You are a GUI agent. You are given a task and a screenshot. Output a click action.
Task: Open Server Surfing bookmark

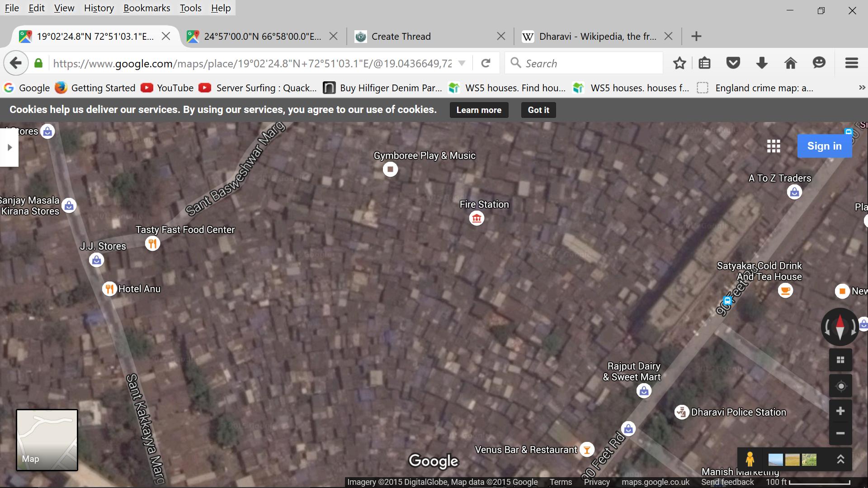pos(258,88)
